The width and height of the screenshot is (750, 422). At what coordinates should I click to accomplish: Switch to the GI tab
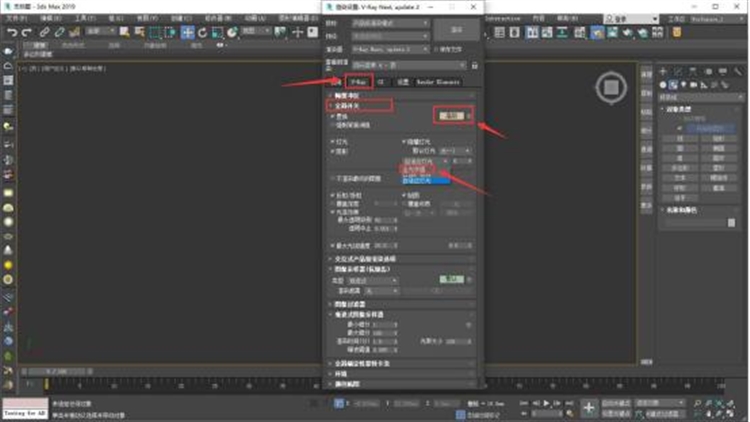[381, 82]
